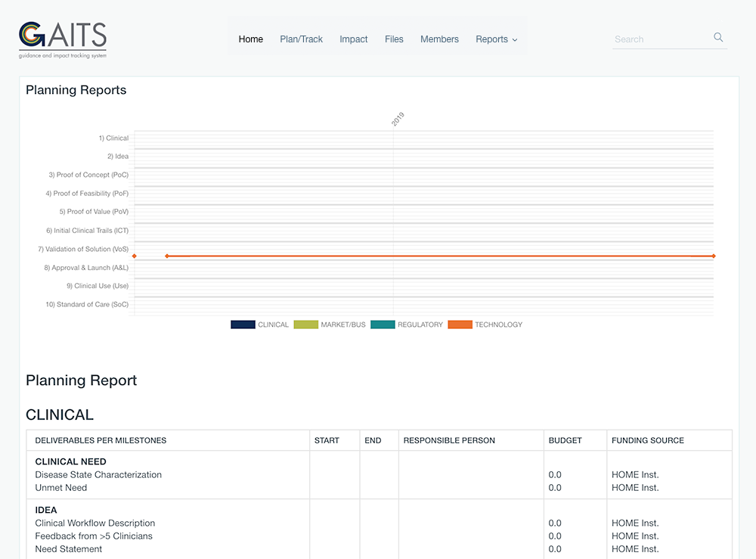
Task: Click '3) Proof of Concept (PoC)' label
Action: coord(88,175)
